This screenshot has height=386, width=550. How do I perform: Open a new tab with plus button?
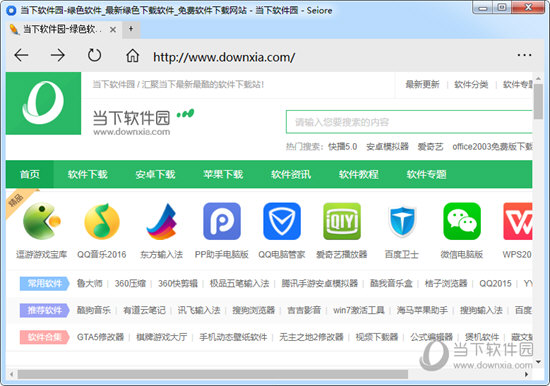point(131,29)
